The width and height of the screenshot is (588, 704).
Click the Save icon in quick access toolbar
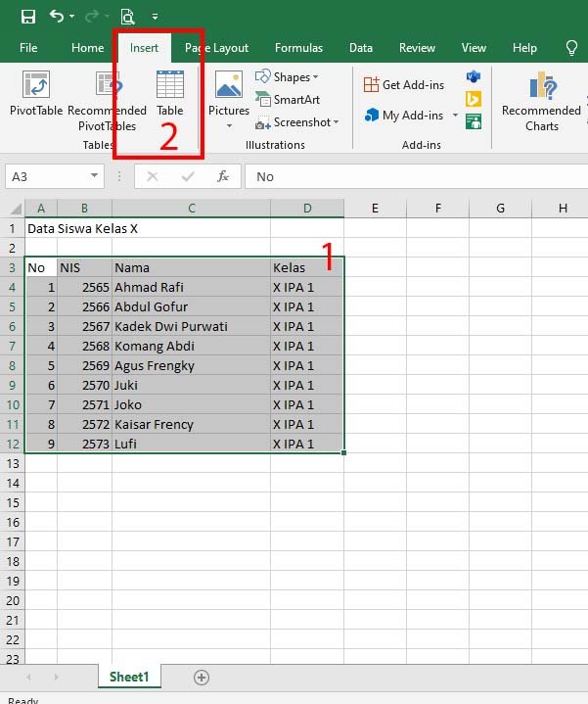[27, 17]
